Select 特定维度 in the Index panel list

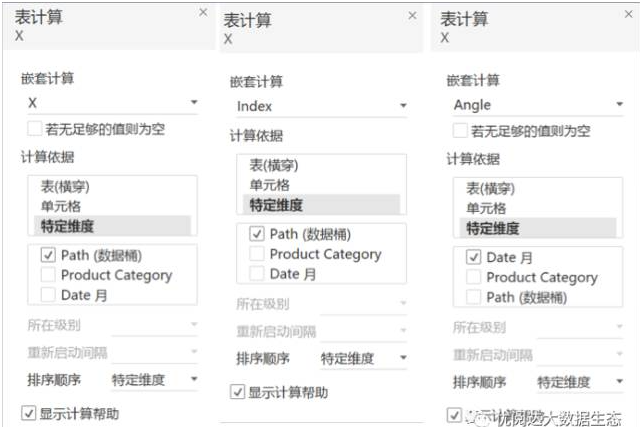pos(321,205)
